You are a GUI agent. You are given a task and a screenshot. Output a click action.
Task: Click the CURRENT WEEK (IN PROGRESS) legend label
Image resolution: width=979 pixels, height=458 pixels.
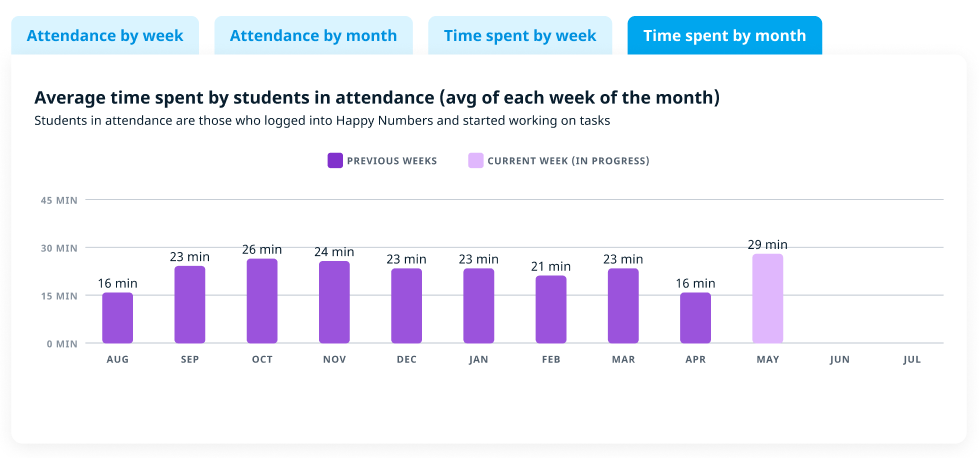[568, 161]
